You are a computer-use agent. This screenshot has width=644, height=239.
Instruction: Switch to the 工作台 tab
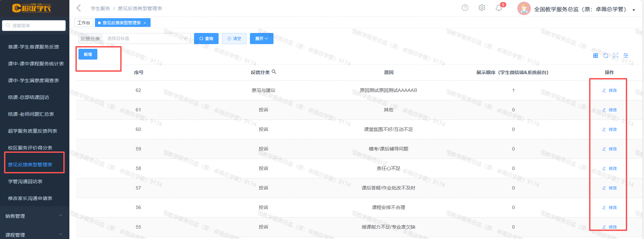84,23
